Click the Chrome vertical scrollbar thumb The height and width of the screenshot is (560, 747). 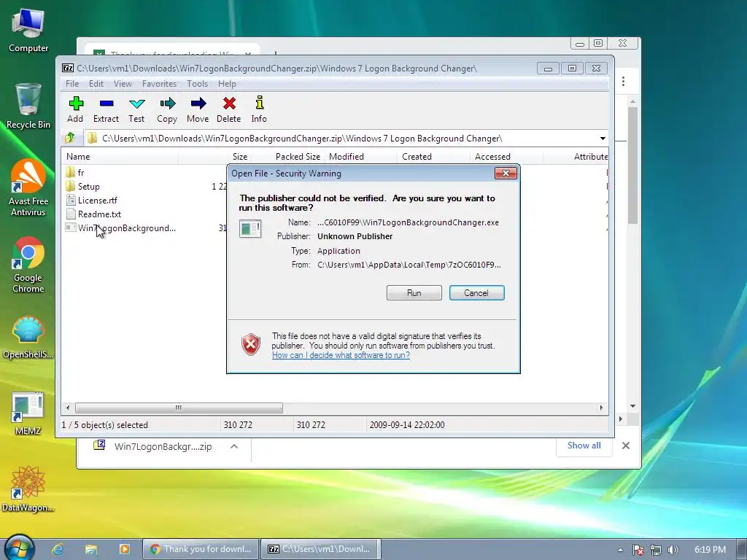tap(632, 166)
